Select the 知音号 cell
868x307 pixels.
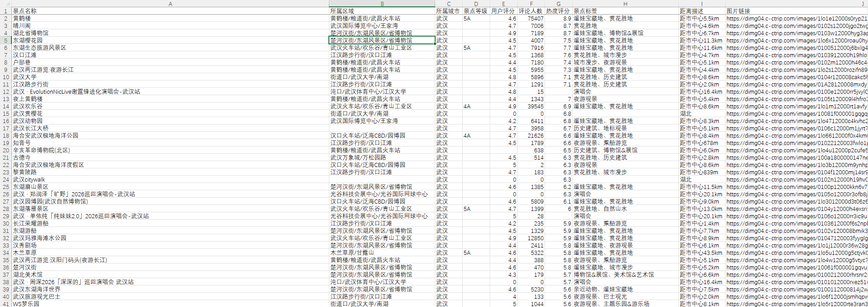point(170,143)
